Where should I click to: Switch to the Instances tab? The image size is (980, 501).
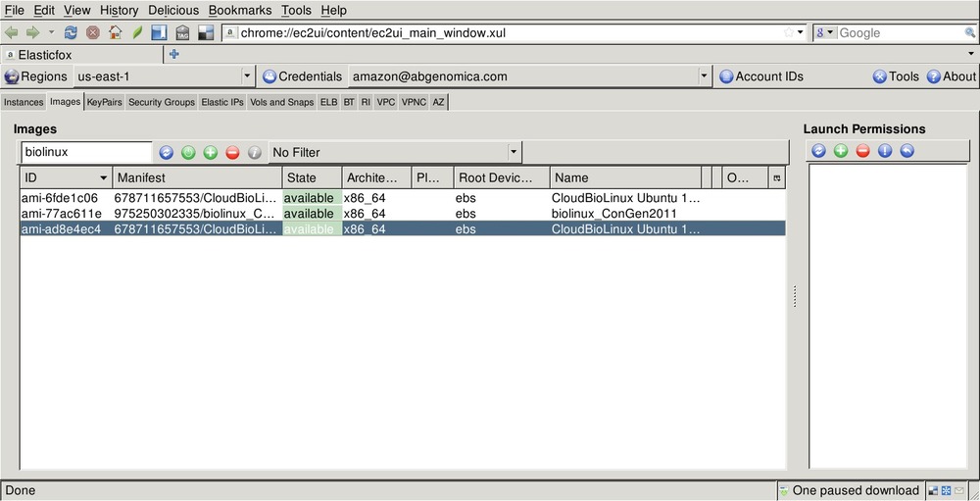(24, 102)
